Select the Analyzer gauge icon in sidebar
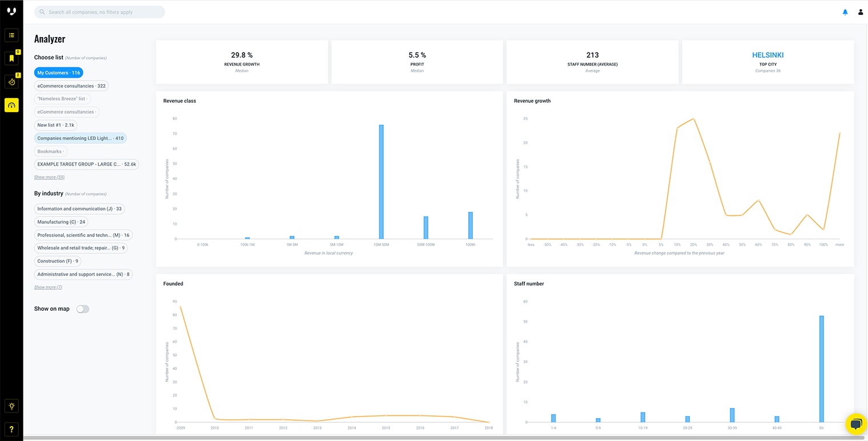Image resolution: width=868 pixels, height=441 pixels. click(11, 105)
